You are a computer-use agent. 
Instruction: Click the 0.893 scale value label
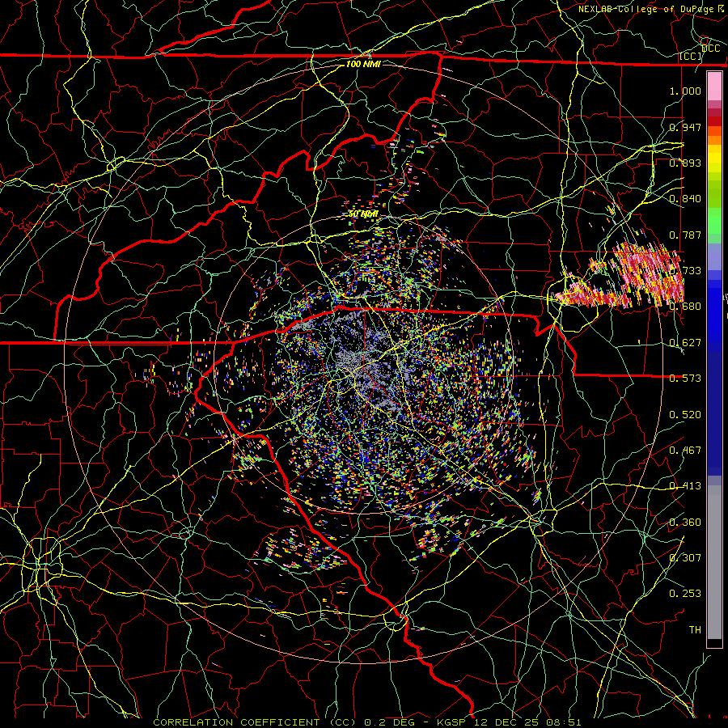tap(685, 163)
